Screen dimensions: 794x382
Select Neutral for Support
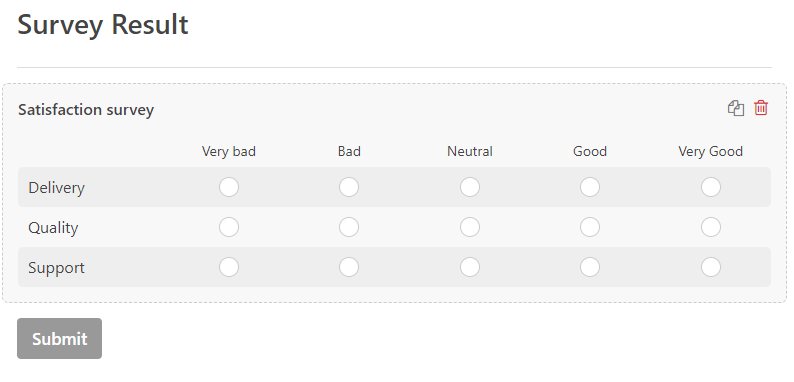pos(470,267)
